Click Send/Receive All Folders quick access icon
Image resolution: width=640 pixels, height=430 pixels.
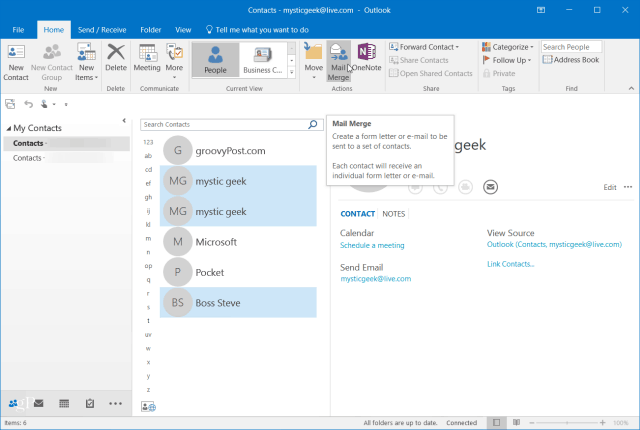pyautogui.click(x=10, y=104)
